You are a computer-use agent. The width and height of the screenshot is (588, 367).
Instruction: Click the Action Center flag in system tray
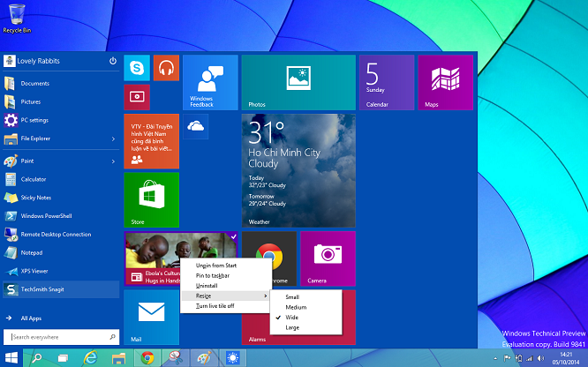507,358
